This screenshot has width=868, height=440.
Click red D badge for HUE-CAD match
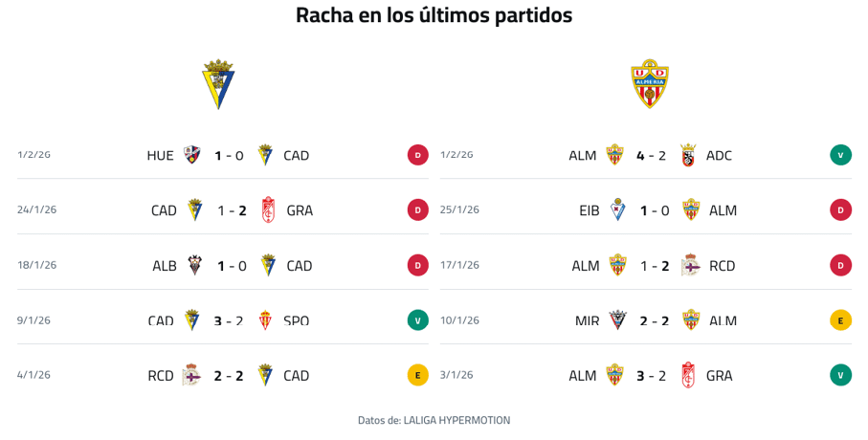click(417, 155)
